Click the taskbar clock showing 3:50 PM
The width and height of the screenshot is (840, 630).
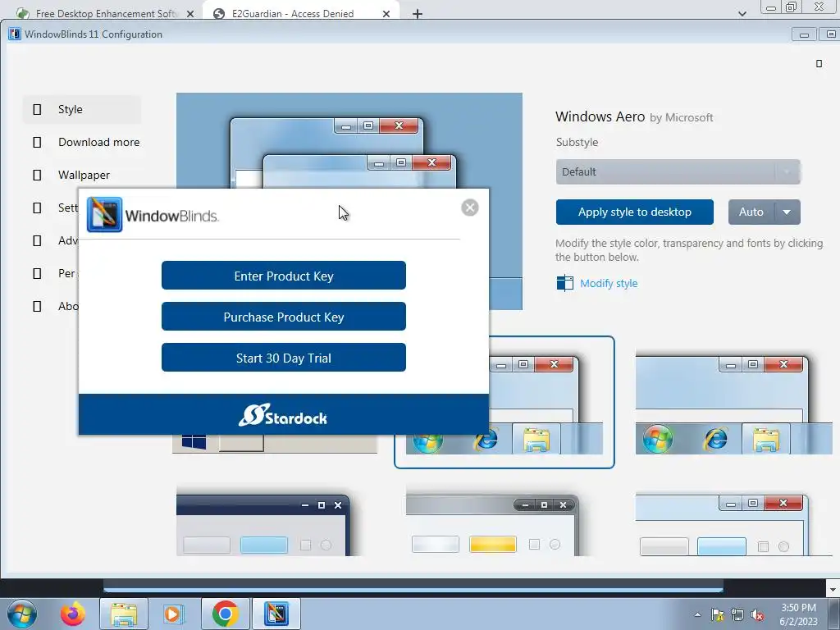(x=798, y=614)
